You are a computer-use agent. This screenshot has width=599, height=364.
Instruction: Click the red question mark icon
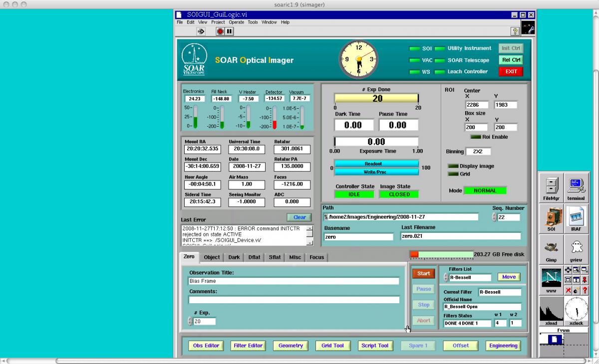click(585, 290)
